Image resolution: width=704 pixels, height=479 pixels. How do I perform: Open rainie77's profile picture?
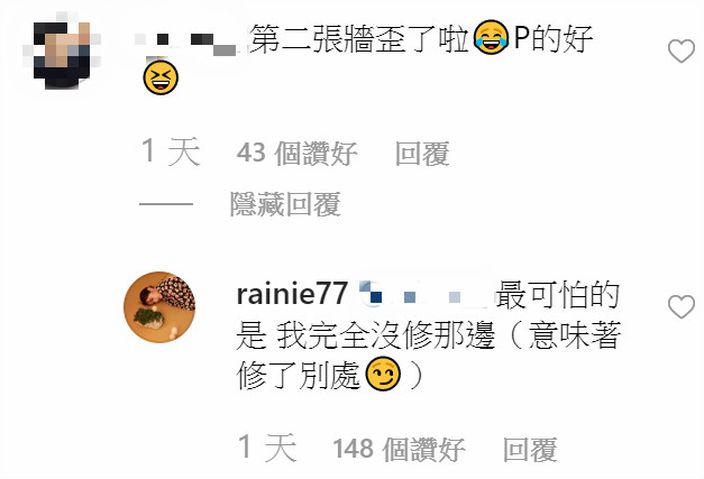159,307
